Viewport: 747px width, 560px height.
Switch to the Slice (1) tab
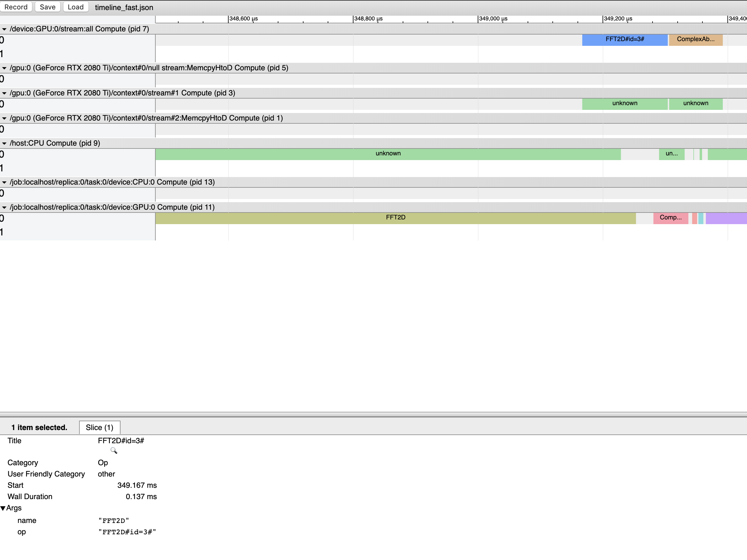[99, 427]
